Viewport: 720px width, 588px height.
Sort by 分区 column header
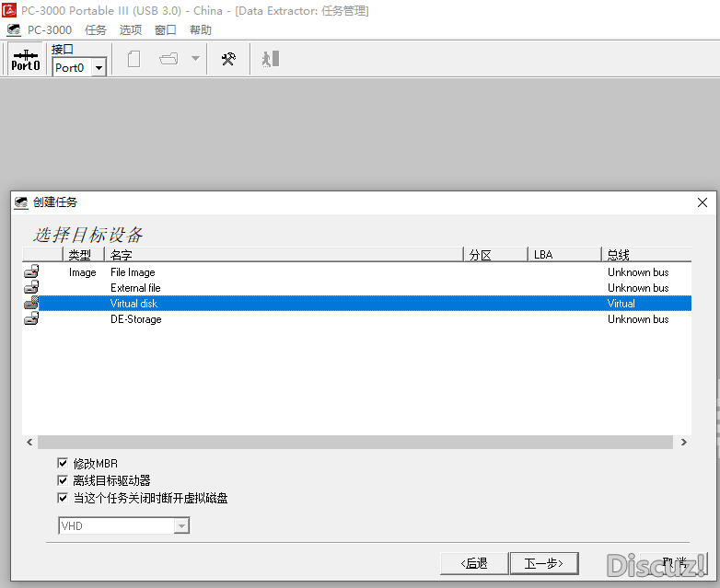(x=495, y=254)
